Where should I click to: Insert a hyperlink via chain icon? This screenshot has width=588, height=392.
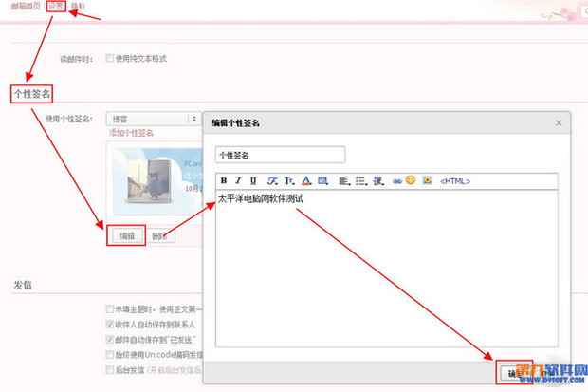[397, 181]
